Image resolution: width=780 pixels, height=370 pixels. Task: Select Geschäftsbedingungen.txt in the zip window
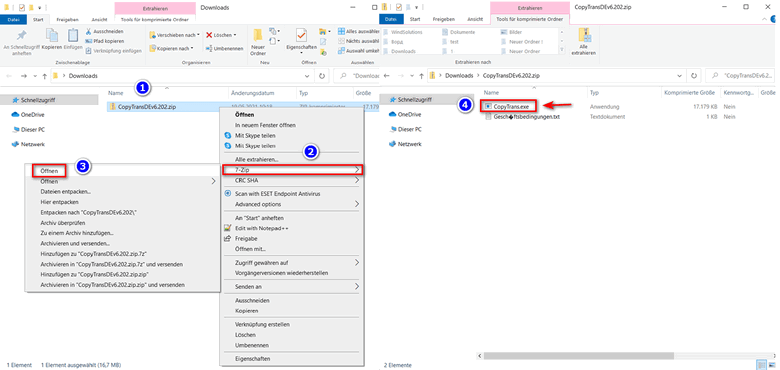click(x=523, y=117)
